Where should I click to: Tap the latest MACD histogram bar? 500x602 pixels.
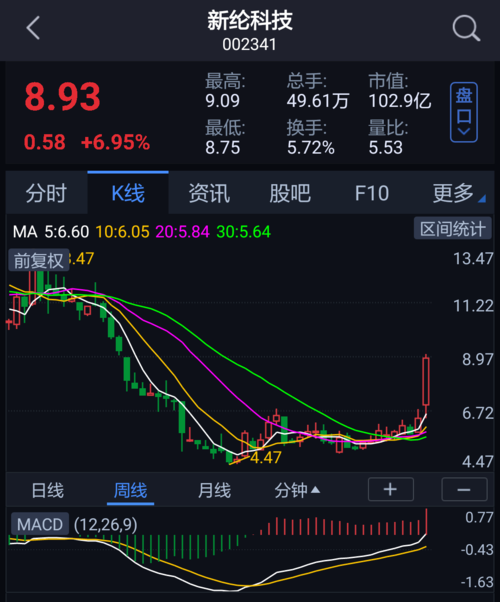[x=426, y=521]
